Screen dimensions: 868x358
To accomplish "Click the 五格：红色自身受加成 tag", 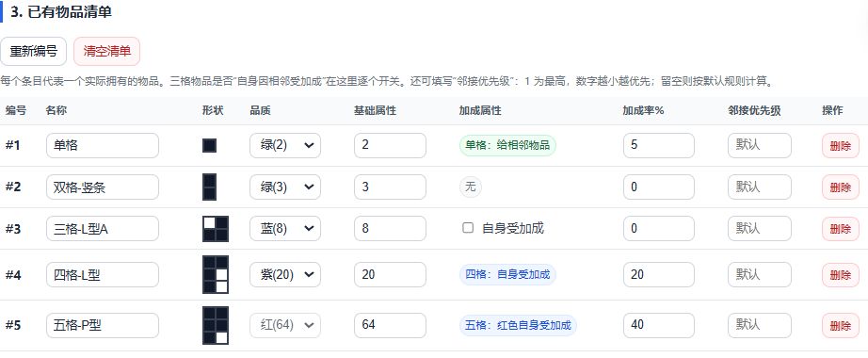I will click(x=518, y=325).
